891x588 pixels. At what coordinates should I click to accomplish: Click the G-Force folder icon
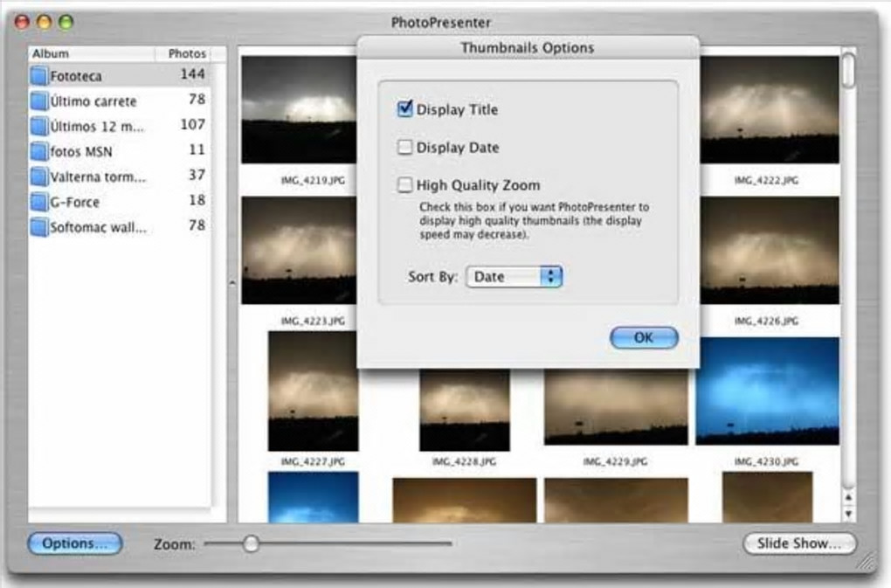(x=38, y=201)
